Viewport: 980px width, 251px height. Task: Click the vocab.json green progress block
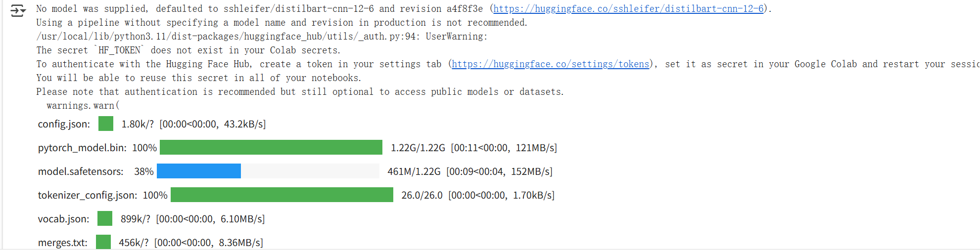(105, 219)
